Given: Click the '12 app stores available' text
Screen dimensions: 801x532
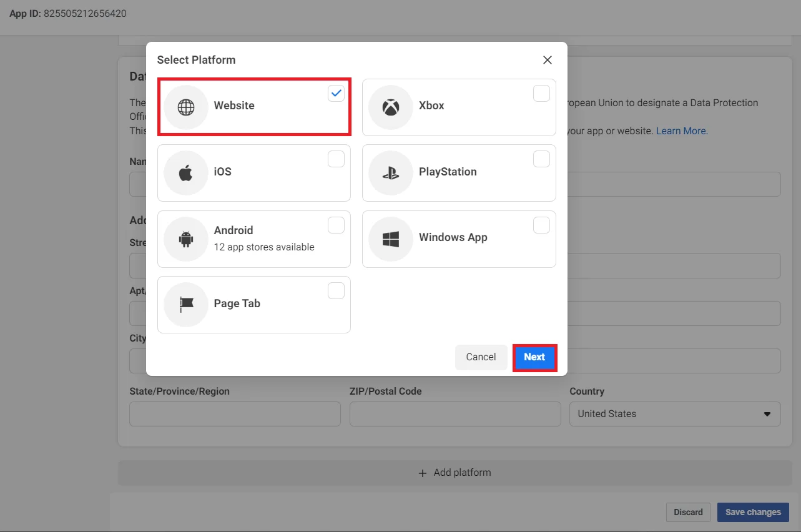Looking at the screenshot, I should tap(264, 247).
